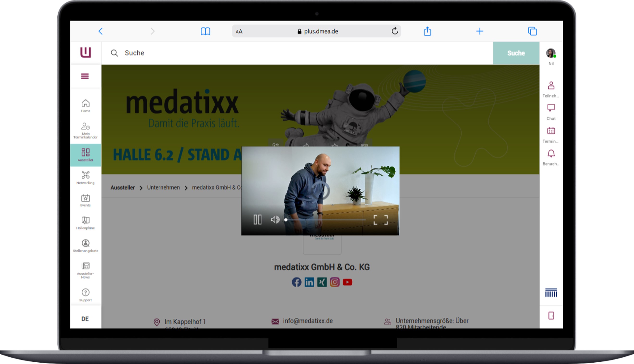Open Home in the left sidebar
Image resolution: width=634 pixels, height=364 pixels.
86,106
